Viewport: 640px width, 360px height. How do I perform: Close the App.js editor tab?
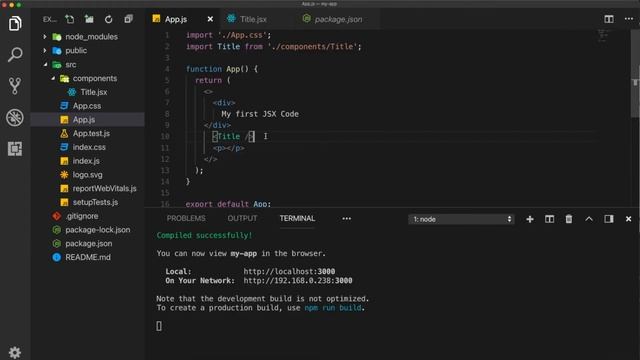tap(210, 19)
